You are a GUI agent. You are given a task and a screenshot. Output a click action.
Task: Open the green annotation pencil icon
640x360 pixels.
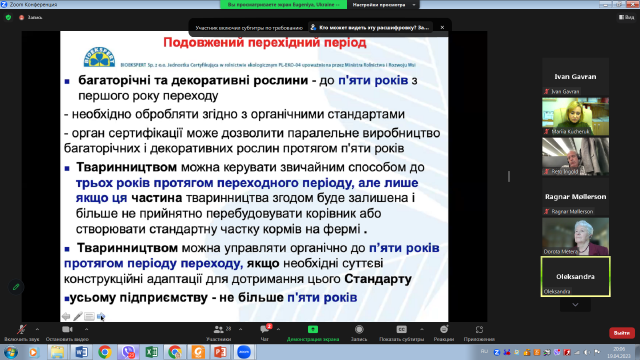(x=16, y=287)
